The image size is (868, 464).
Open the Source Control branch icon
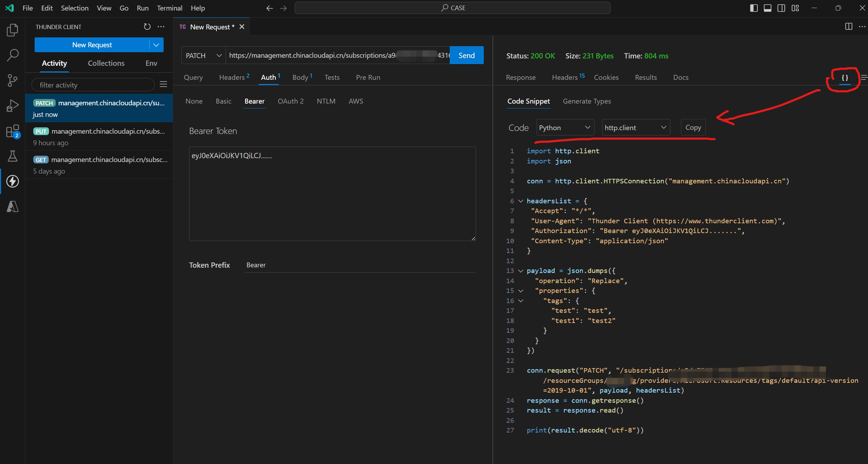coord(13,80)
